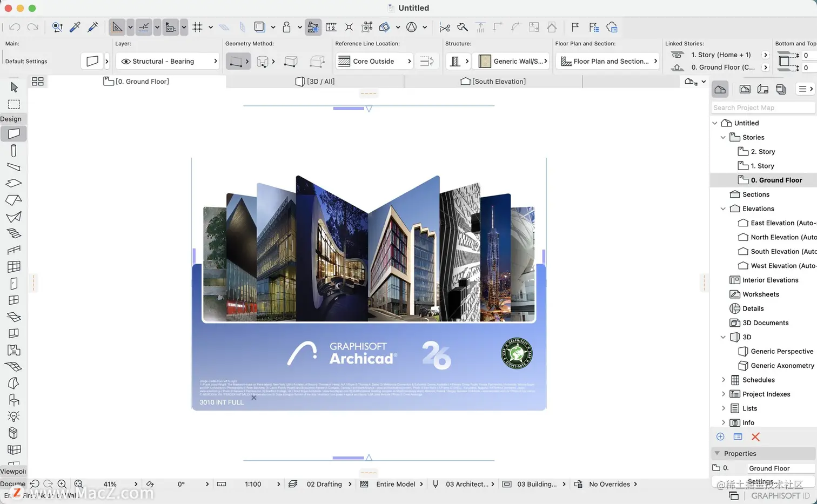
Task: Open the Layout Book navigator tab
Action: [763, 89]
